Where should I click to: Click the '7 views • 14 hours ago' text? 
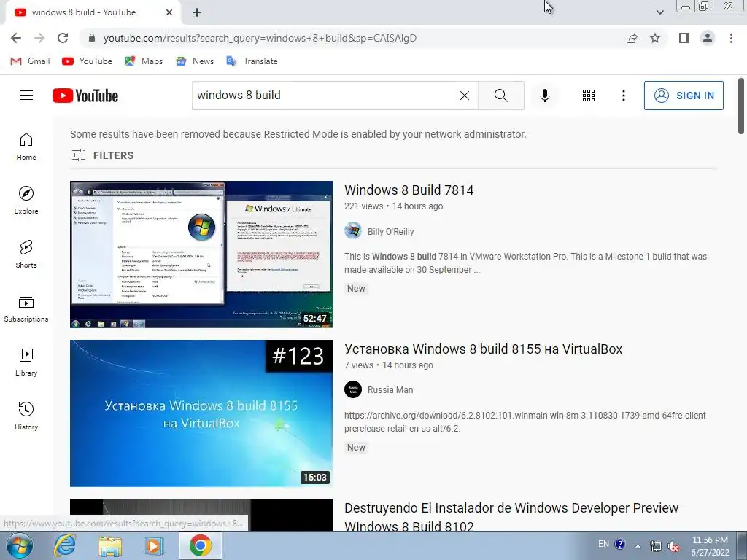(x=389, y=365)
